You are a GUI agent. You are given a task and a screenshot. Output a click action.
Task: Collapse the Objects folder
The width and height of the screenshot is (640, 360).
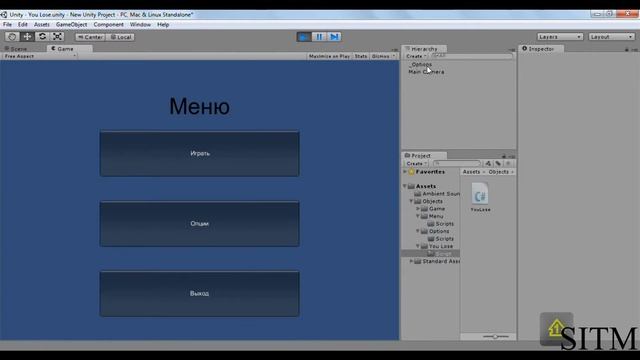(411, 201)
